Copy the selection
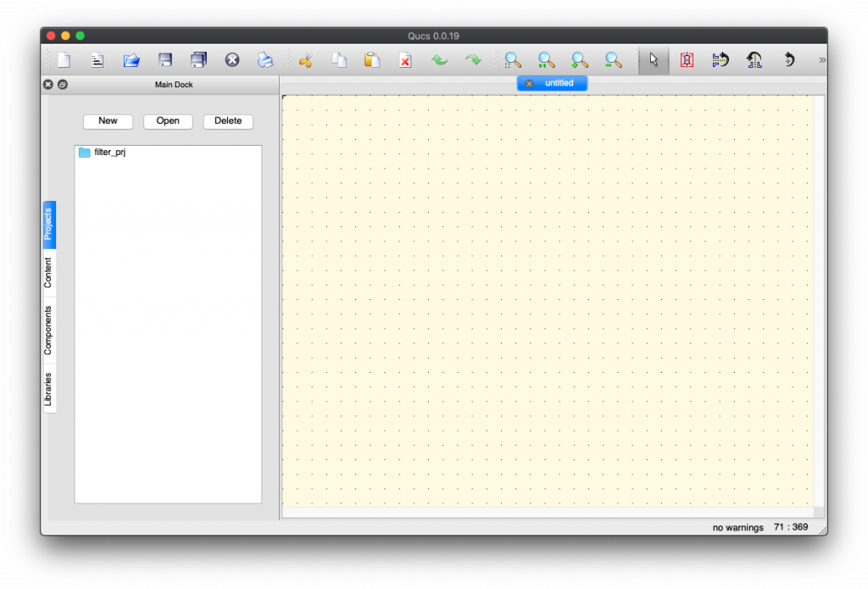The image size is (868, 589). pos(339,60)
